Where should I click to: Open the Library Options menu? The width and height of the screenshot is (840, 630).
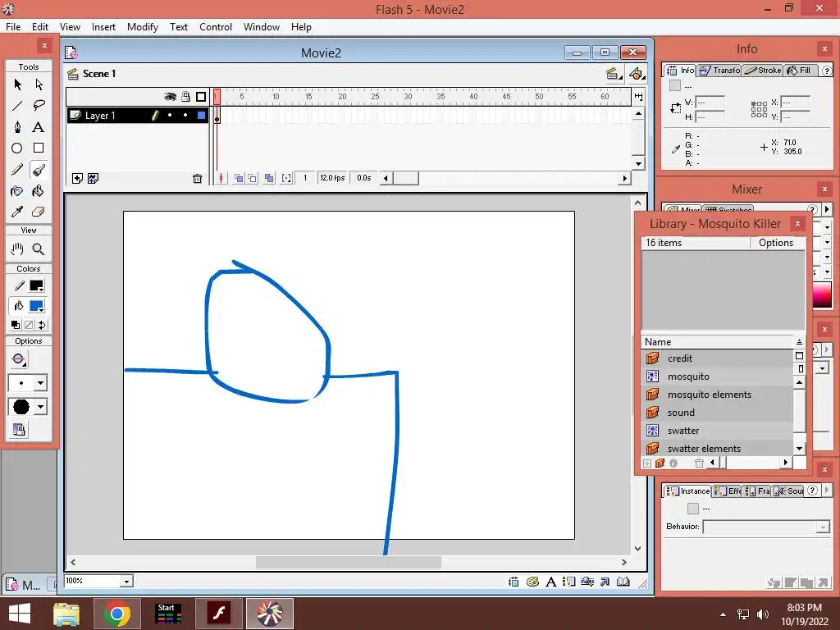[775, 243]
